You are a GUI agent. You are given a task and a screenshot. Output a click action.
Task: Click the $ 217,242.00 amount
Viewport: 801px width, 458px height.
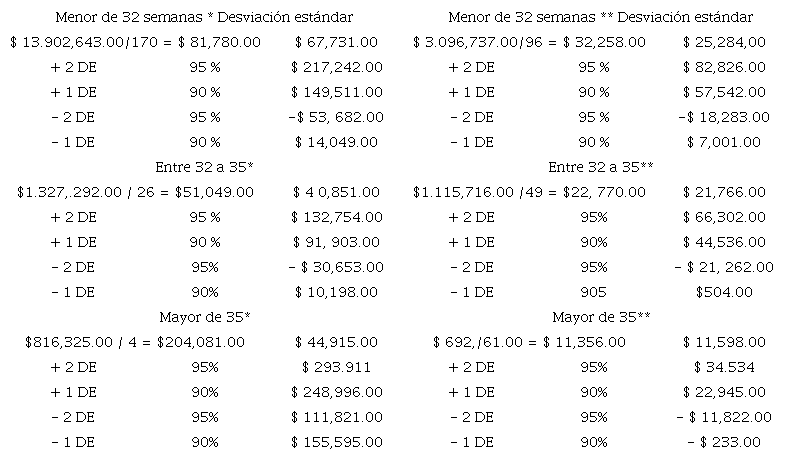336,68
